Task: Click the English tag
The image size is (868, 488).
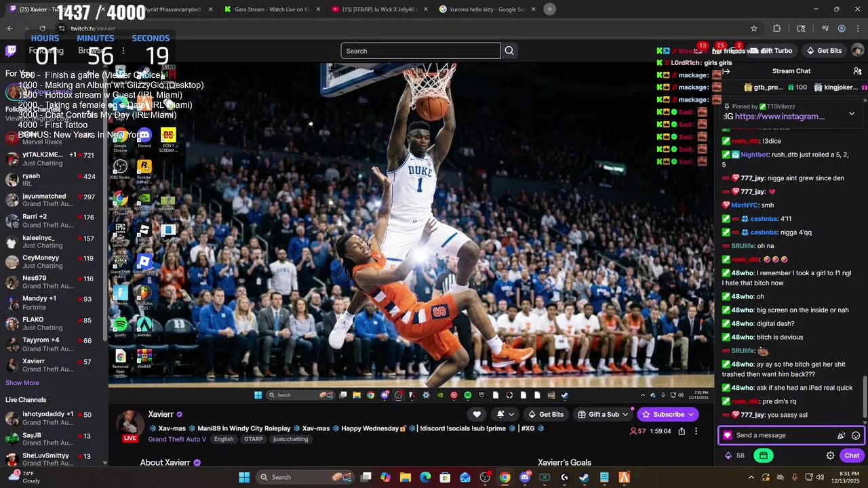Action: point(224,439)
